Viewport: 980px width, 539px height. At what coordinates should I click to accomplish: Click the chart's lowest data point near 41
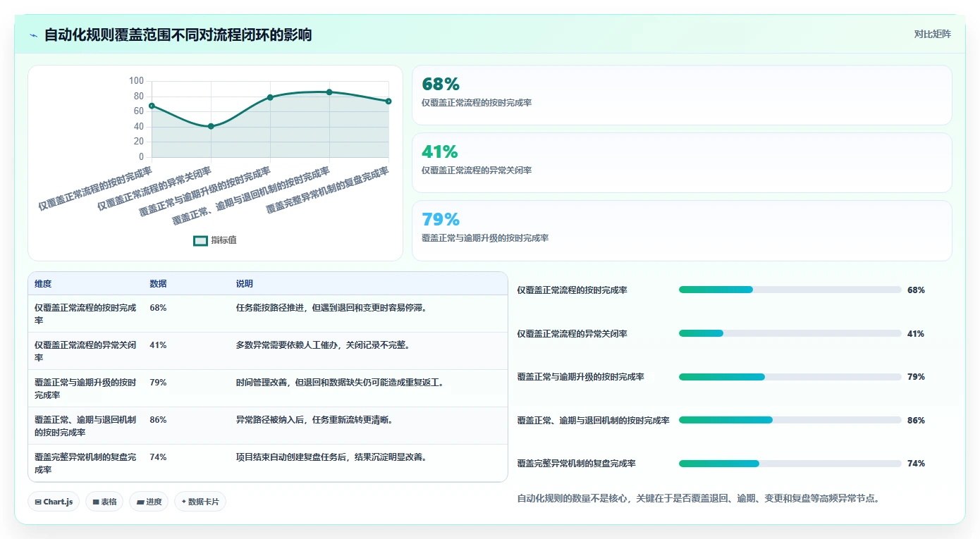coord(211,126)
